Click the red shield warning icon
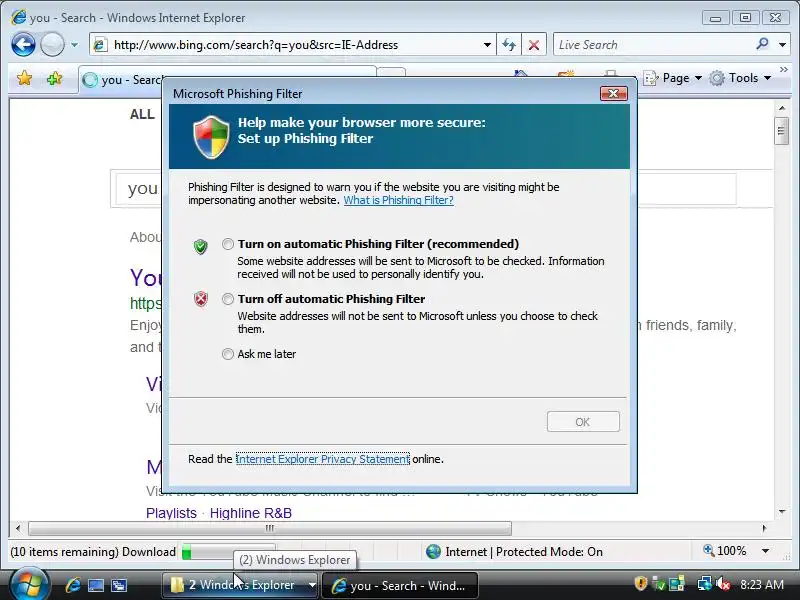 coord(201,298)
